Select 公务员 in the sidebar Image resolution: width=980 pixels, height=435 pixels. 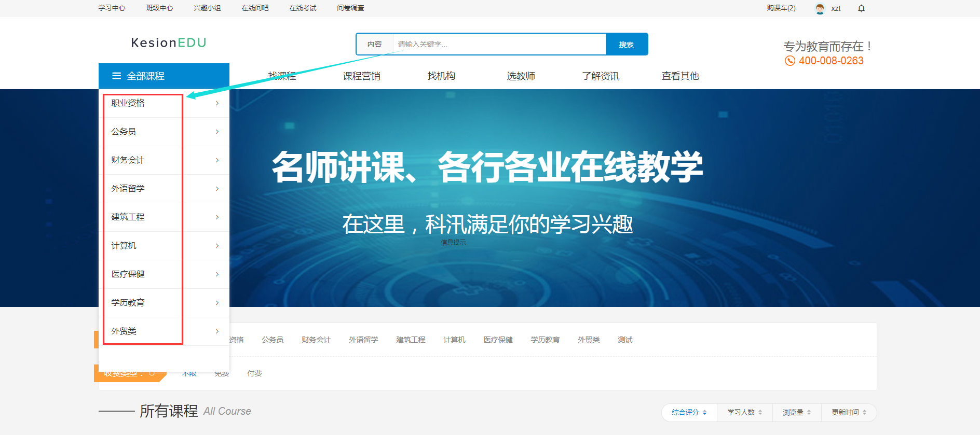(124, 132)
